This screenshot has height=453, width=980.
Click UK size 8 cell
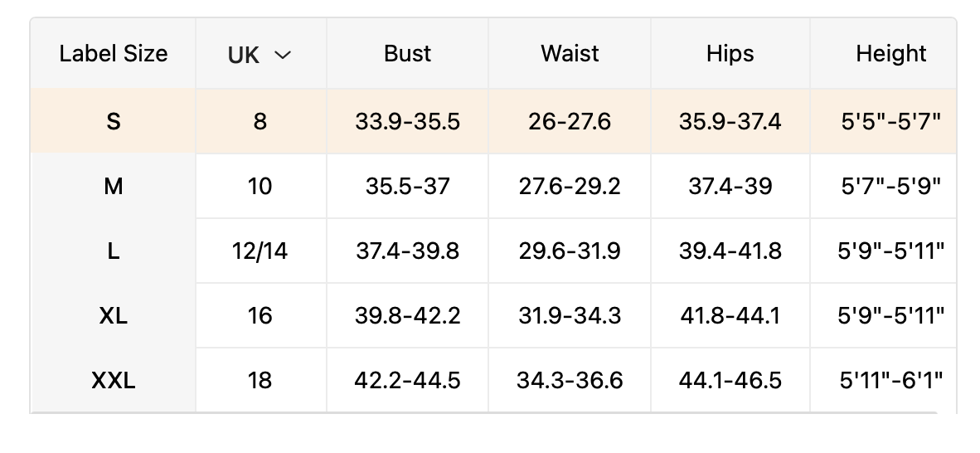coord(260,121)
